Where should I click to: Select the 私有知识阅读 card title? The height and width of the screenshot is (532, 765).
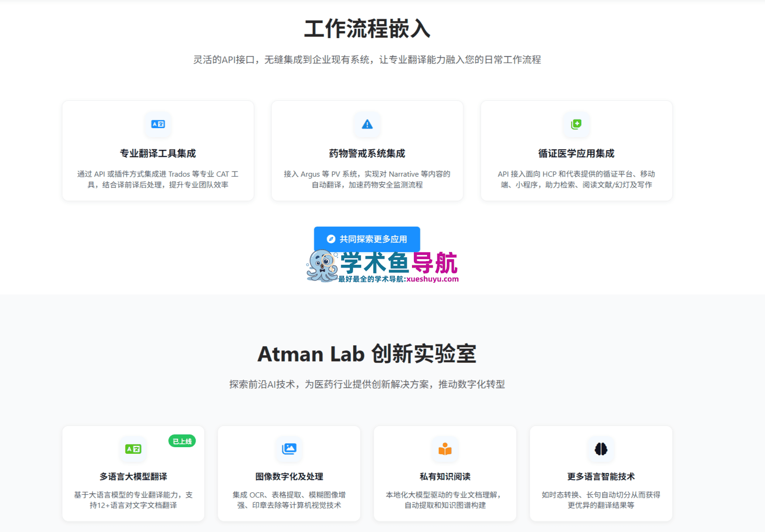[445, 477]
